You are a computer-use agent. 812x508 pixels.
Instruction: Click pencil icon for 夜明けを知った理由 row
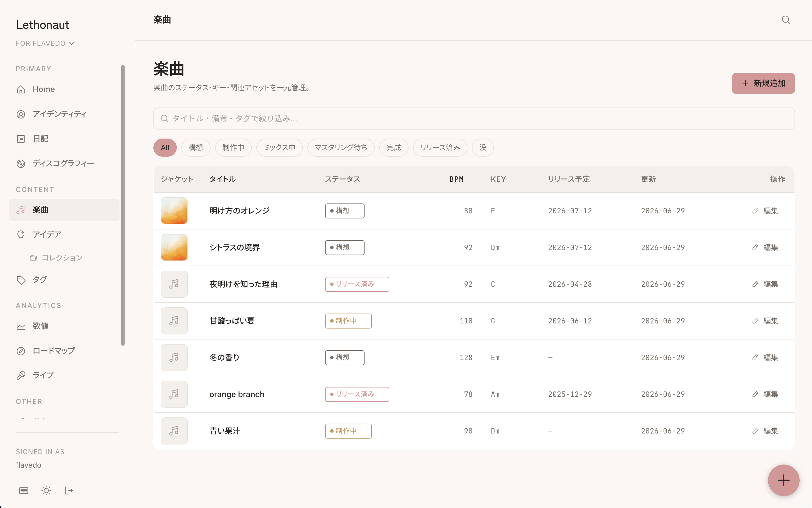click(755, 284)
